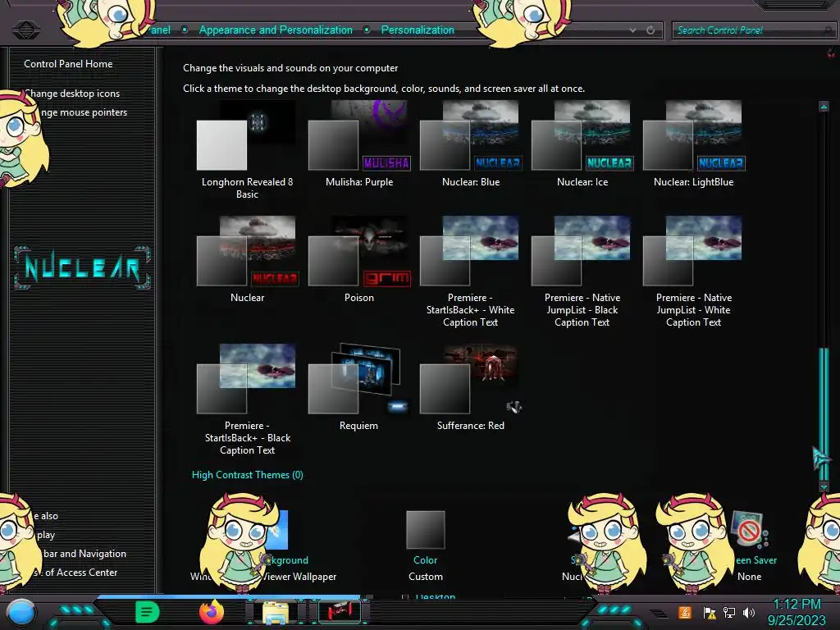Open the Action Center flag icon
Image resolution: width=840 pixels, height=630 pixels.
(x=710, y=613)
